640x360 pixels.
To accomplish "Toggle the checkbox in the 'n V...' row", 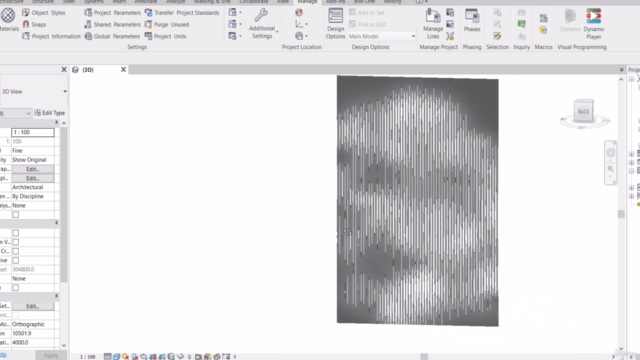I will pos(16,242).
